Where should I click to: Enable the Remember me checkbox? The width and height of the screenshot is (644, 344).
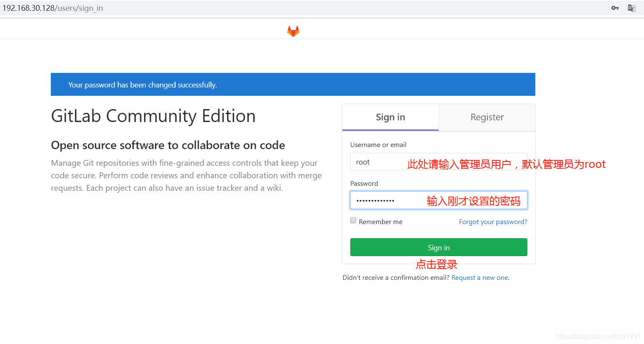[x=353, y=220]
